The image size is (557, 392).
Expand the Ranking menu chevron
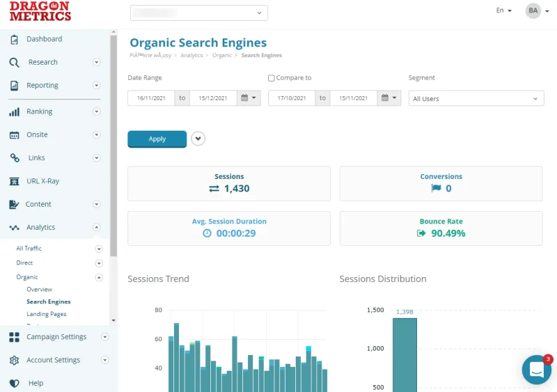pos(96,111)
